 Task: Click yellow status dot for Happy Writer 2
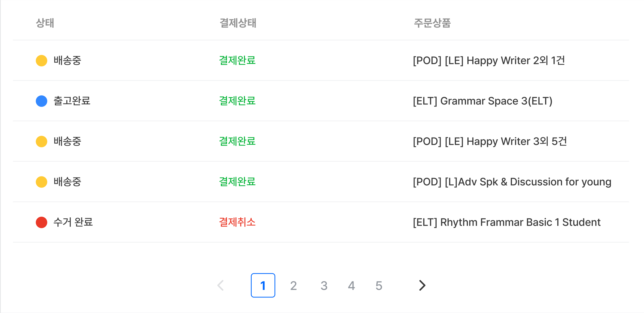click(41, 61)
